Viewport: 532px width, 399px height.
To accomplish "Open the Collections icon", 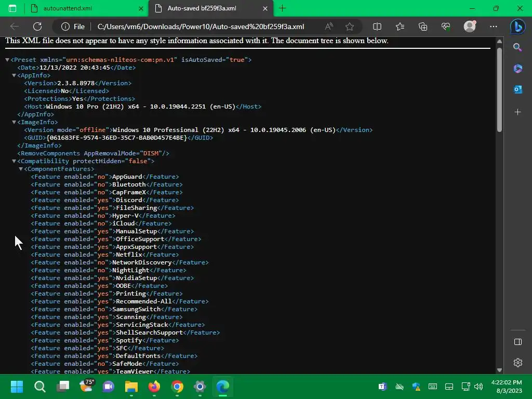I will [x=423, y=26].
